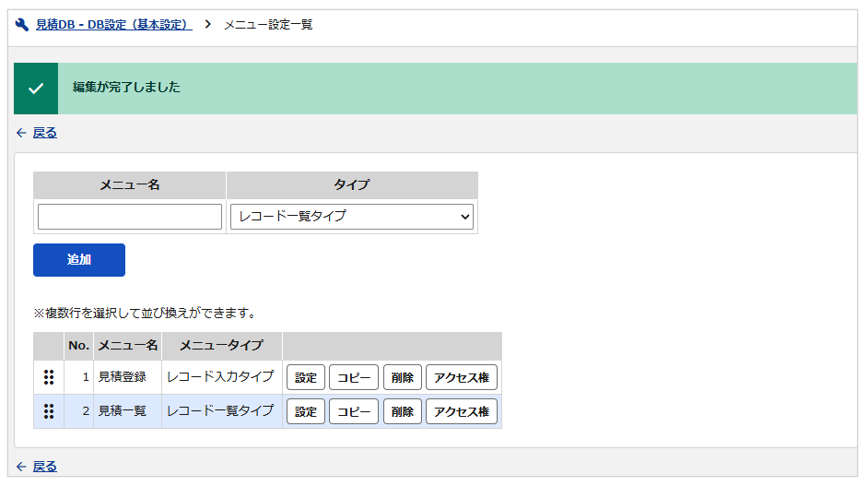Click the drag handle for 見積登録 row
Image resolution: width=868 pixels, height=486 pixels.
(49, 377)
